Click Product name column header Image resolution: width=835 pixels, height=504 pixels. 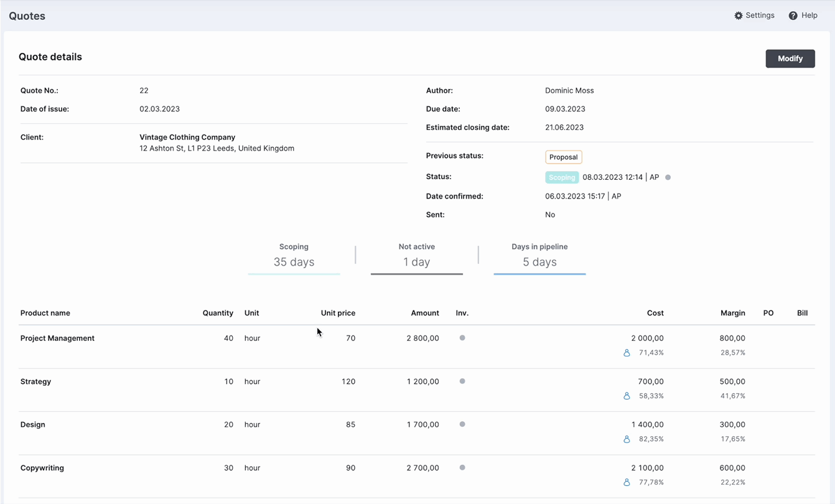pos(45,313)
